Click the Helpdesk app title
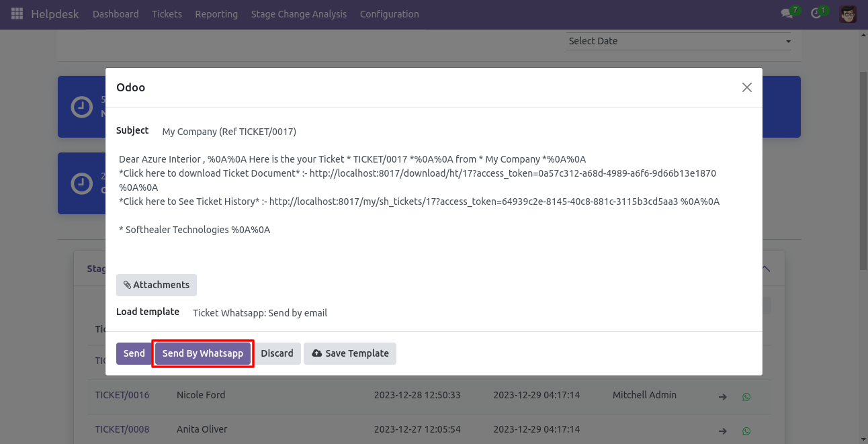This screenshot has height=444, width=868. coord(54,13)
